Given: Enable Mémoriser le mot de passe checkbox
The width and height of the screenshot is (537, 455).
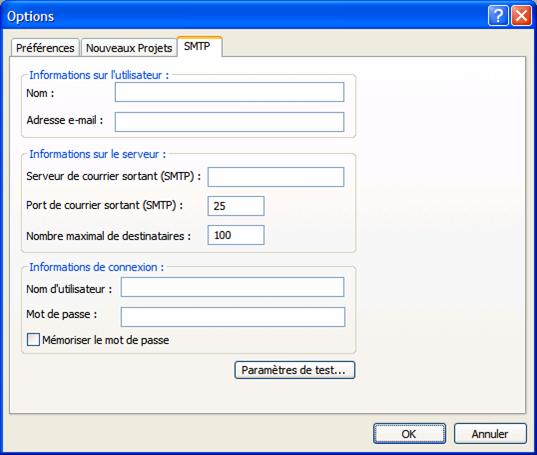Looking at the screenshot, I should tap(33, 340).
